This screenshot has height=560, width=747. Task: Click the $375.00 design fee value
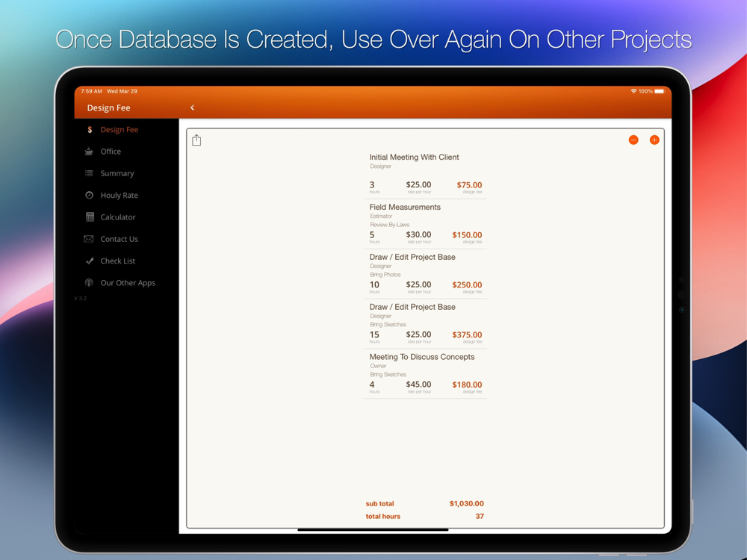(x=467, y=335)
